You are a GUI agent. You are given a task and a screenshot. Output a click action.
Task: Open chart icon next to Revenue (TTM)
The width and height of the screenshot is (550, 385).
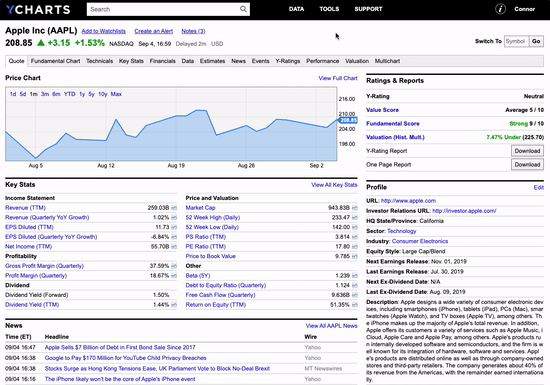click(174, 208)
